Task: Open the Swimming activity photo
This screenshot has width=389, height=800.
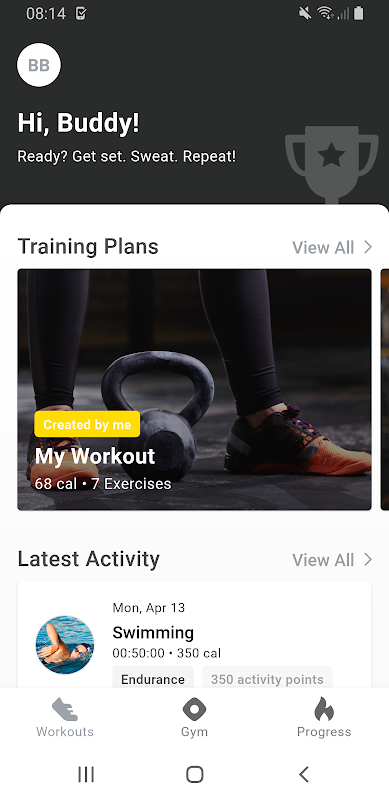Action: [65, 644]
